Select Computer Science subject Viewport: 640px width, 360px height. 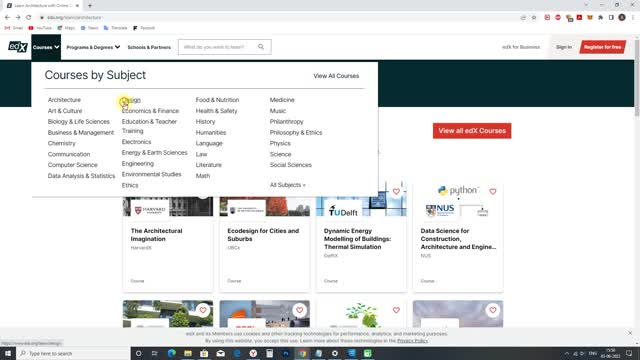[73, 165]
